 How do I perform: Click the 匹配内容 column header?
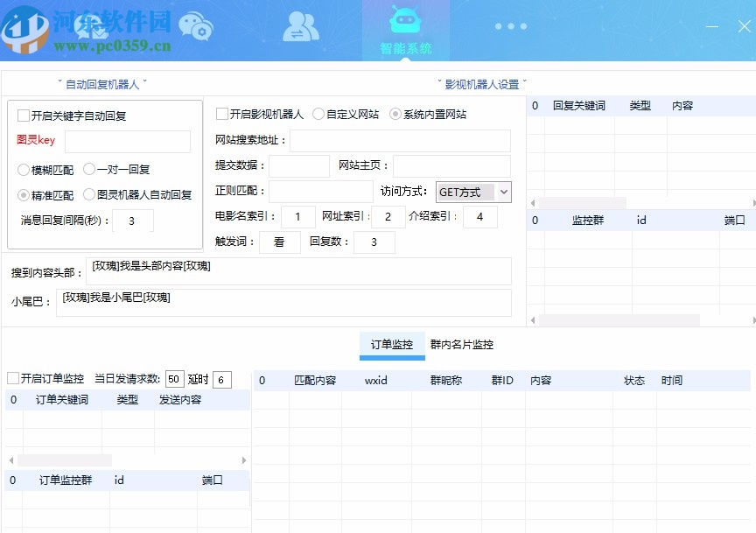pyautogui.click(x=315, y=381)
